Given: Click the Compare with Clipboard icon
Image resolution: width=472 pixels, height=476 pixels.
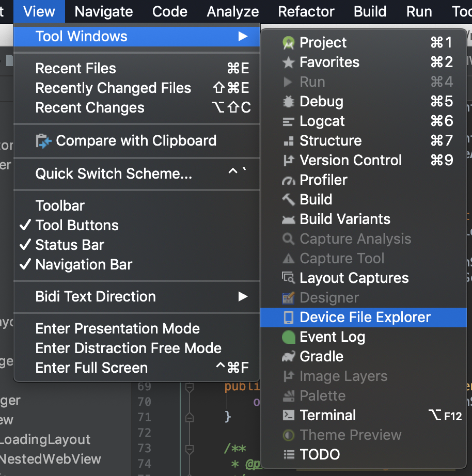Looking at the screenshot, I should (x=43, y=141).
